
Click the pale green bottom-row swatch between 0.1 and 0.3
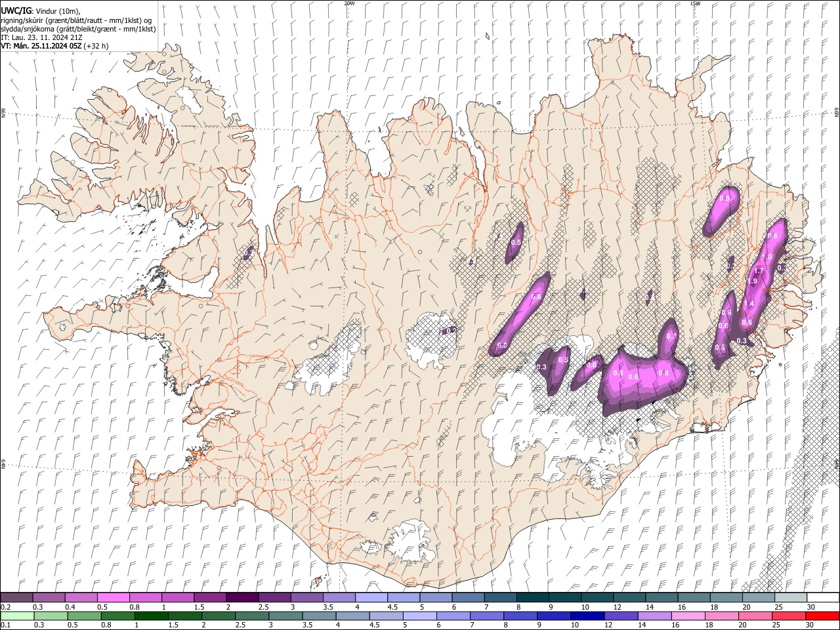pos(17,616)
